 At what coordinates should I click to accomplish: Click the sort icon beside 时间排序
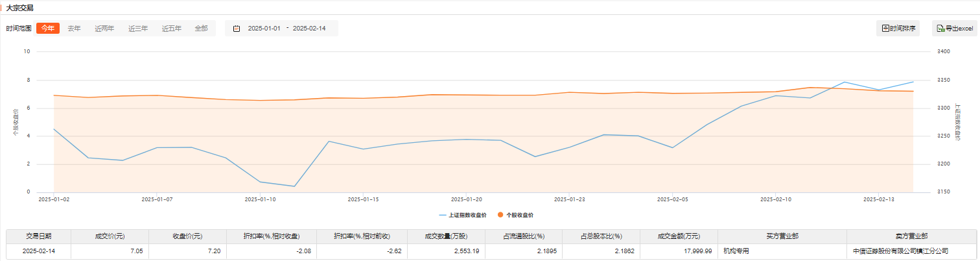(x=885, y=29)
